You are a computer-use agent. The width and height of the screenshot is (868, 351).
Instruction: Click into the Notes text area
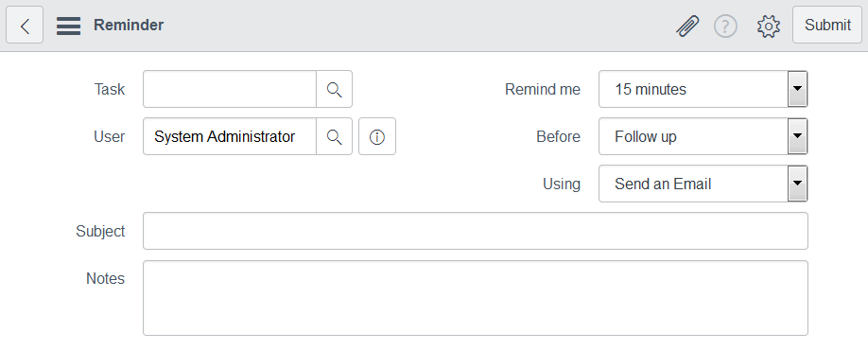pos(476,298)
